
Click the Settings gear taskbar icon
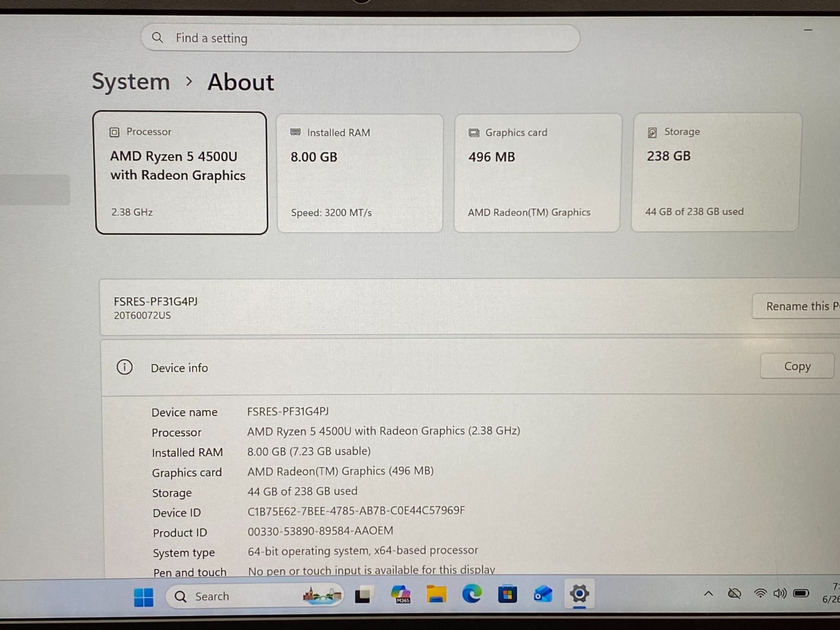pos(579,594)
